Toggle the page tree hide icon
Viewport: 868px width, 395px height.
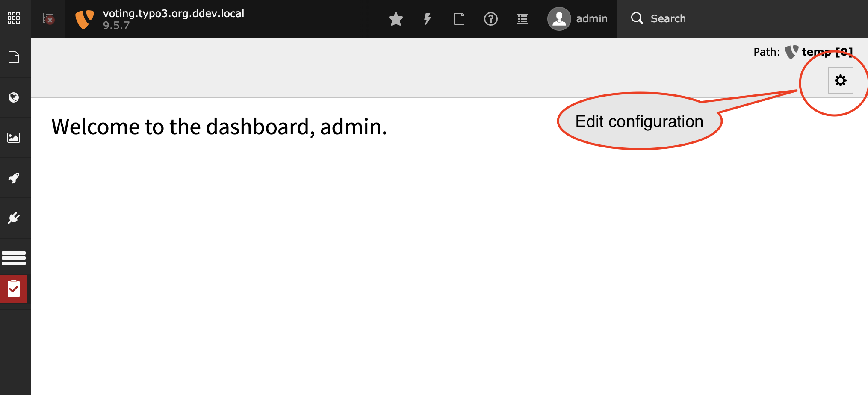click(48, 18)
